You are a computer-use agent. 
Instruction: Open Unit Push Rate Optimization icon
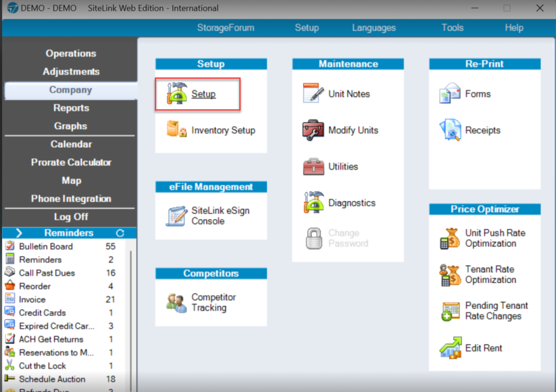[x=450, y=238]
